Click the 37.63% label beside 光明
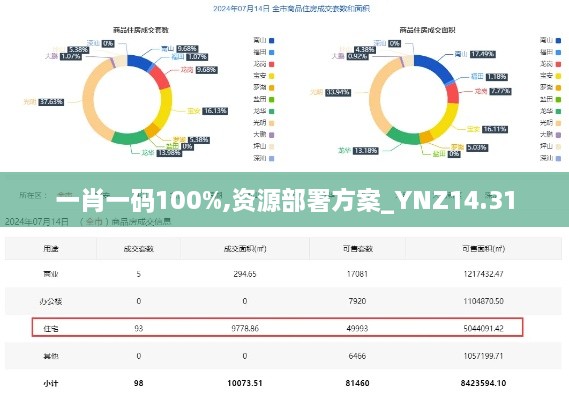This screenshot has width=569, height=400. click(x=51, y=102)
